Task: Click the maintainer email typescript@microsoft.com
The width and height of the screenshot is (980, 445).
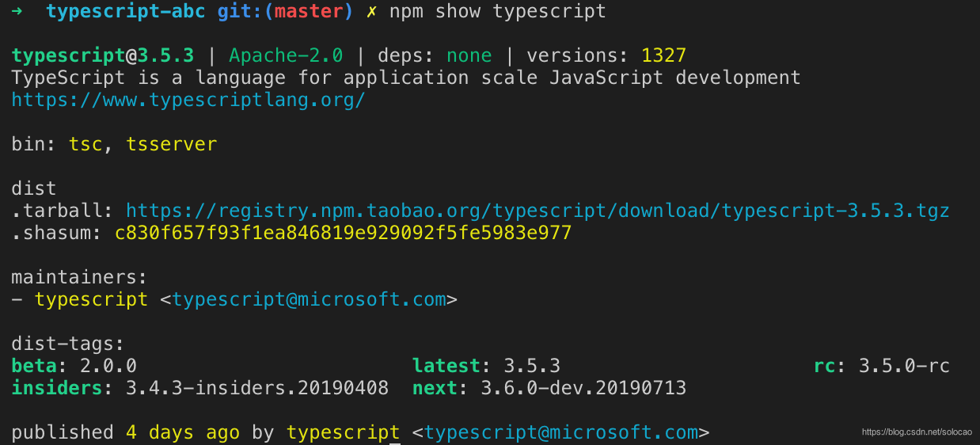Action: (310, 300)
